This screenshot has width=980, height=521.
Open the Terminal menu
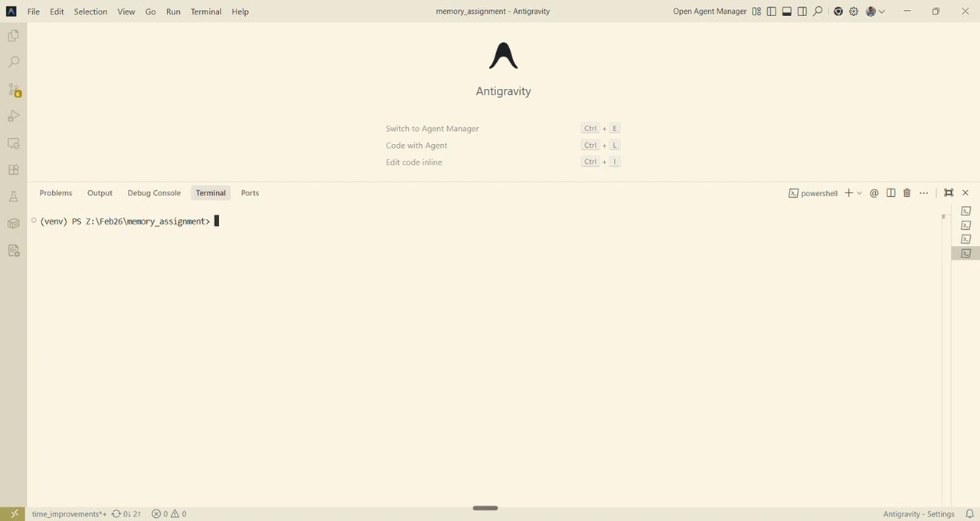click(206, 11)
